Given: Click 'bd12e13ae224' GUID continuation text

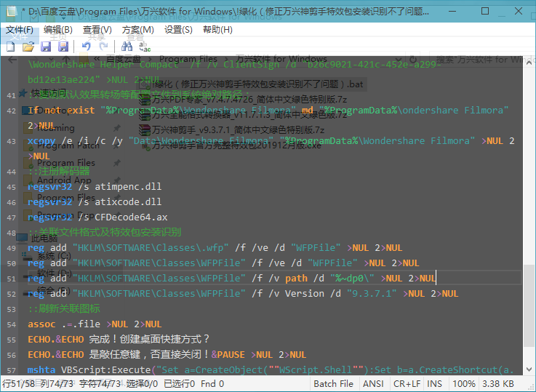Looking at the screenshot, I should (63, 79).
